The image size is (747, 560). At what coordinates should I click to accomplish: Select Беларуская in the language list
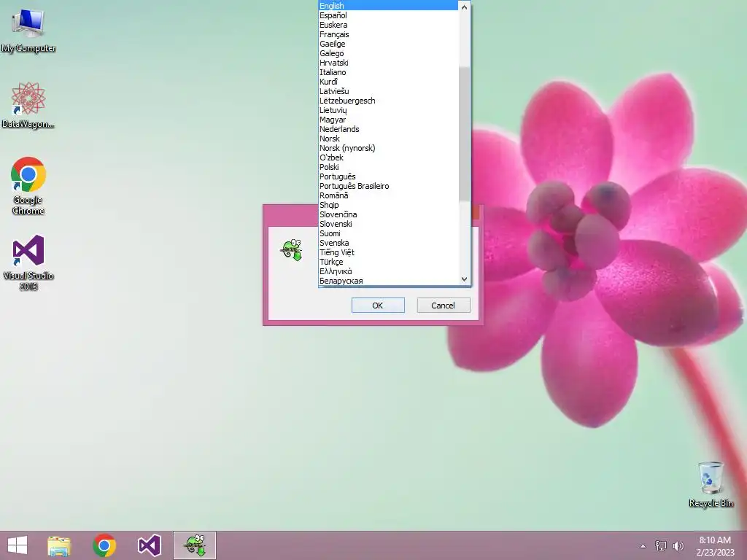[388, 281]
